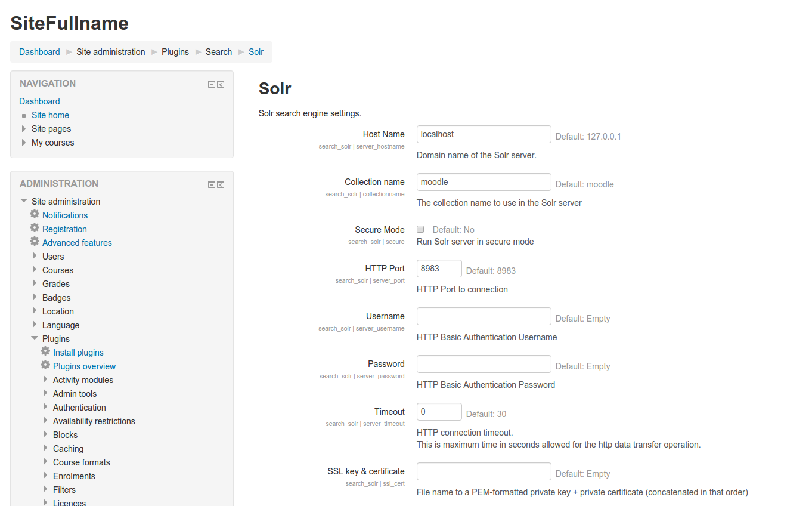Expand the Site pages navigation node
The width and height of the screenshot is (812, 506).
(24, 128)
